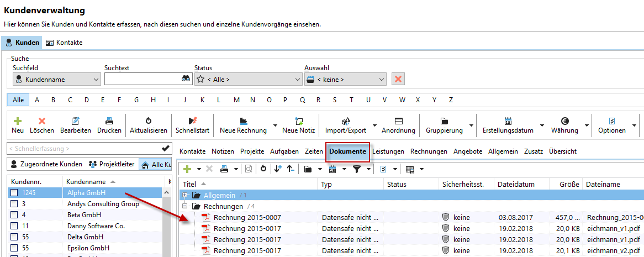
Task: Launch the Schnellstart tool
Action: tap(192, 121)
